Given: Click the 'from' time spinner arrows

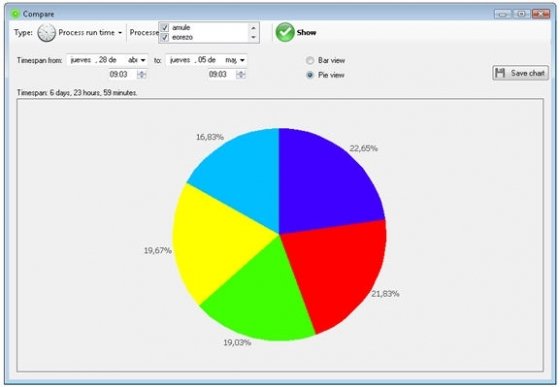Looking at the screenshot, I should (142, 74).
